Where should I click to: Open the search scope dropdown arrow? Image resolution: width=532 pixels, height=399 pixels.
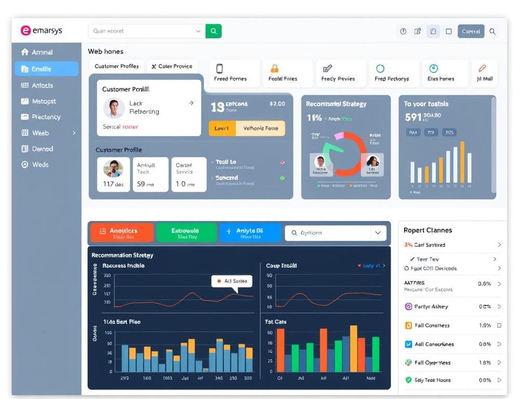click(x=198, y=31)
